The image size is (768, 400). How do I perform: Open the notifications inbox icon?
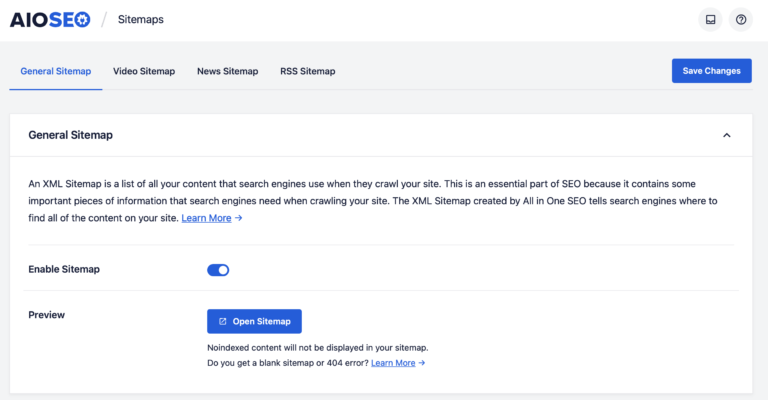[710, 20]
